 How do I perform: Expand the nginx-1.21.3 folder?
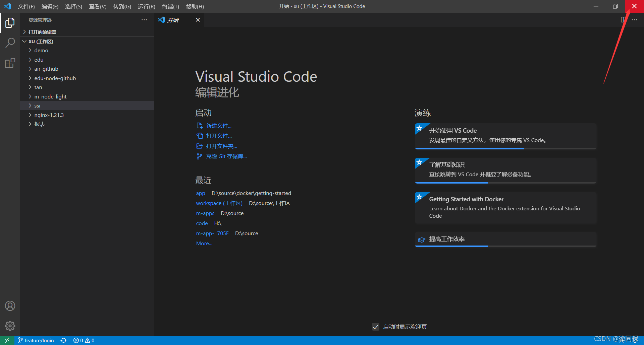pos(87,115)
